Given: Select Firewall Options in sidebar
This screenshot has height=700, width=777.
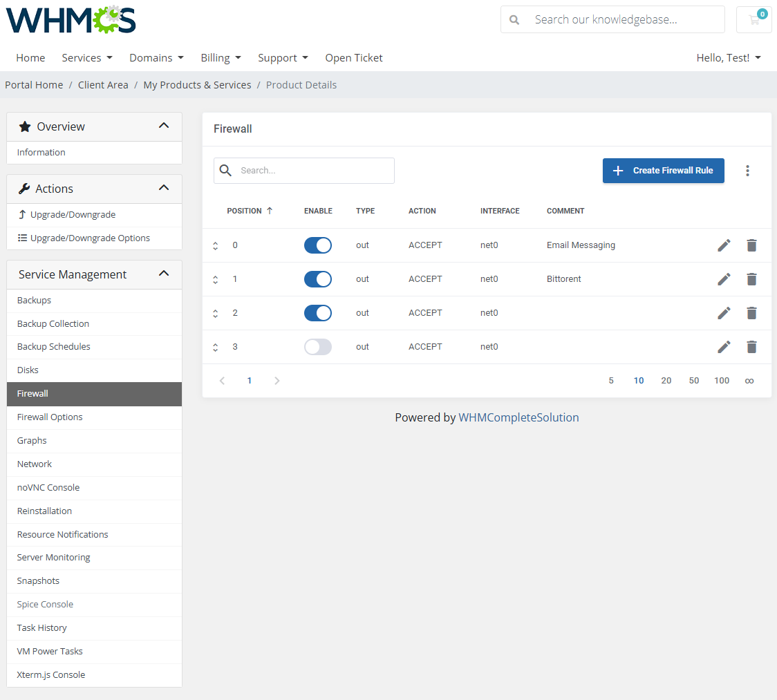Looking at the screenshot, I should [x=94, y=417].
